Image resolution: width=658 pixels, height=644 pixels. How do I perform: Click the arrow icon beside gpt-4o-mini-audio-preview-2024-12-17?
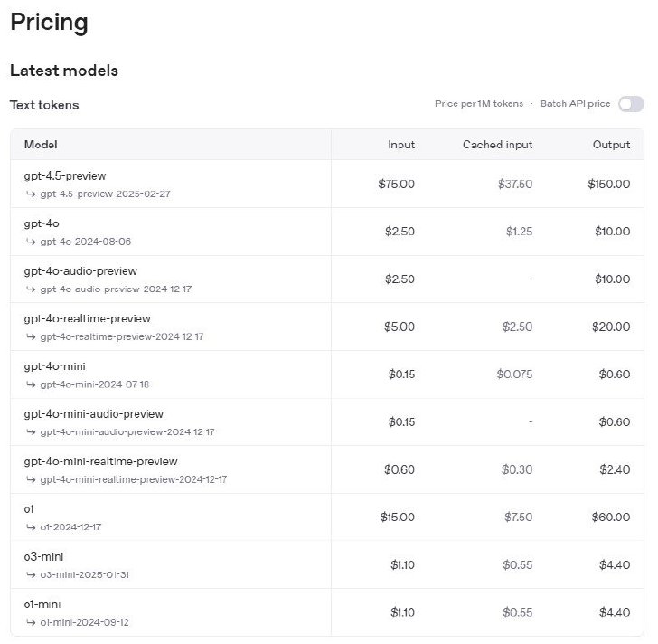(x=31, y=431)
